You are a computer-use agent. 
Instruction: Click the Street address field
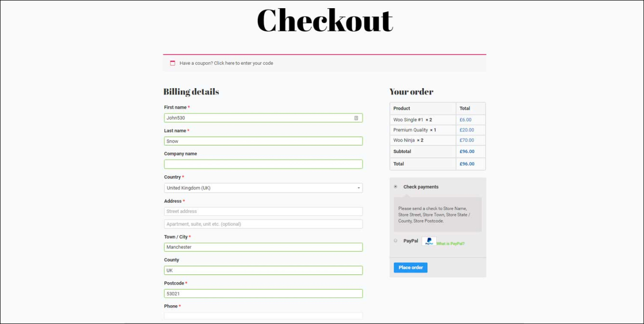[x=263, y=211]
